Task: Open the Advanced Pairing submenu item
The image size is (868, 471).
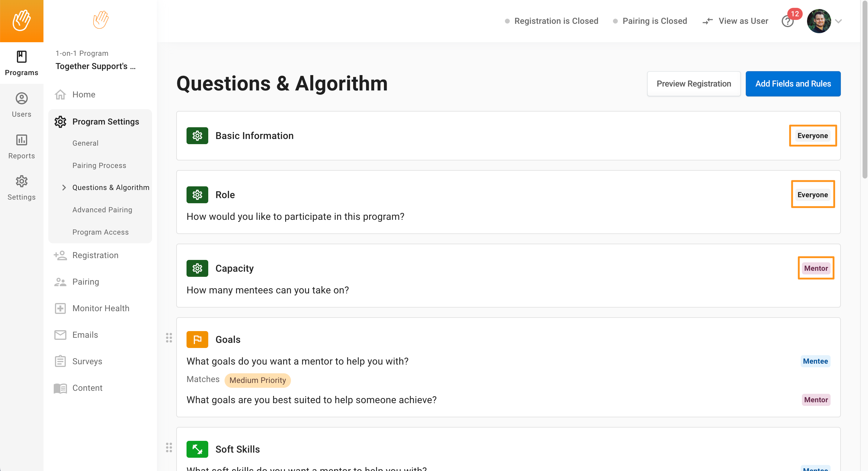Action: 102,210
